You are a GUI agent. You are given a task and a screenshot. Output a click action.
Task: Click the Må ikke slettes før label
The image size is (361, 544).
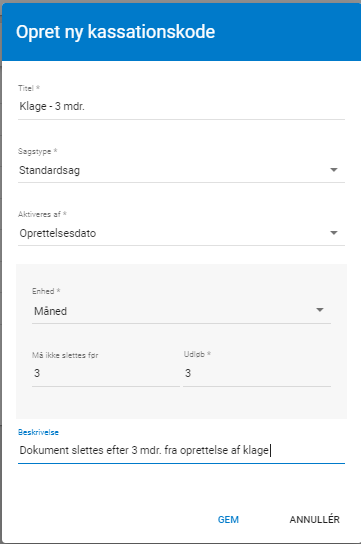point(65,355)
